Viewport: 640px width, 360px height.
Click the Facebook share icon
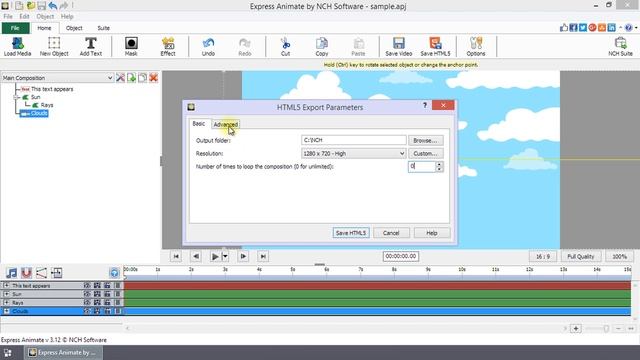point(573,27)
